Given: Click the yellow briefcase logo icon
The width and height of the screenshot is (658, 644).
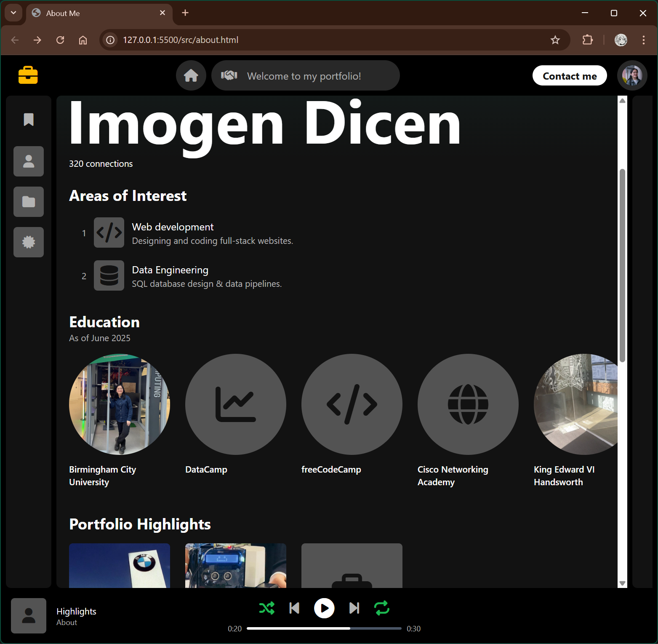Looking at the screenshot, I should (x=28, y=75).
